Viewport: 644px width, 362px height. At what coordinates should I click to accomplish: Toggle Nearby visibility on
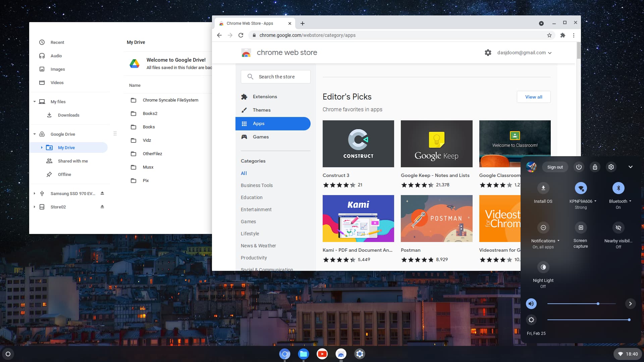point(618,228)
